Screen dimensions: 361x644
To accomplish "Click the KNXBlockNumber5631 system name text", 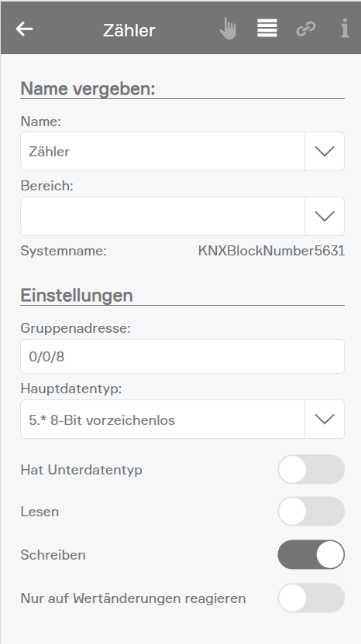I will click(x=271, y=251).
